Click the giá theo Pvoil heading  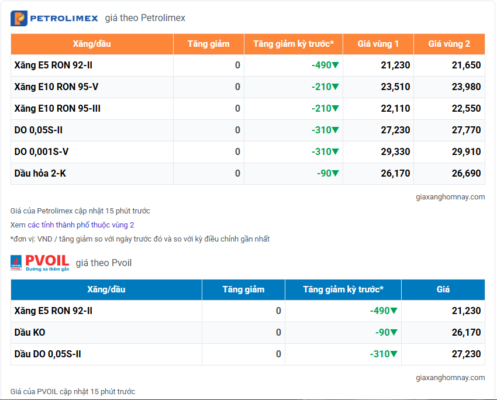(x=104, y=263)
